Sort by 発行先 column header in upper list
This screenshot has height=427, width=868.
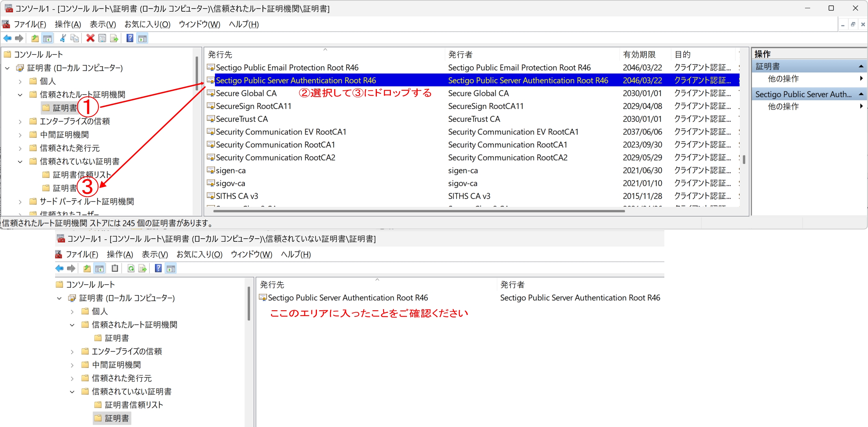(325, 54)
